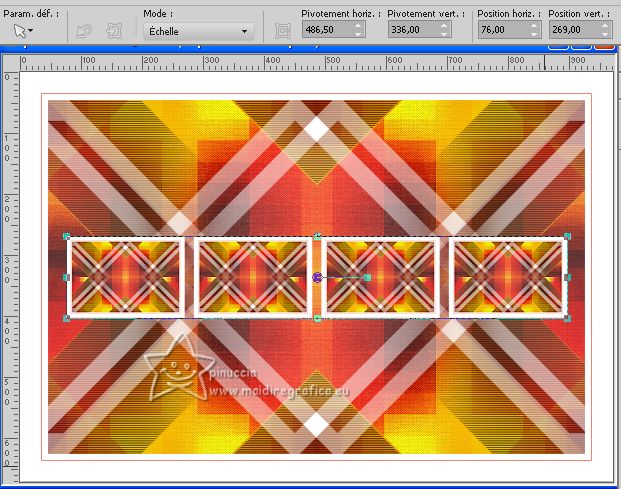Viewport: 621px width, 489px height.
Task: Click the greyed reset-rectangle icon before Mode
Action: point(114,31)
